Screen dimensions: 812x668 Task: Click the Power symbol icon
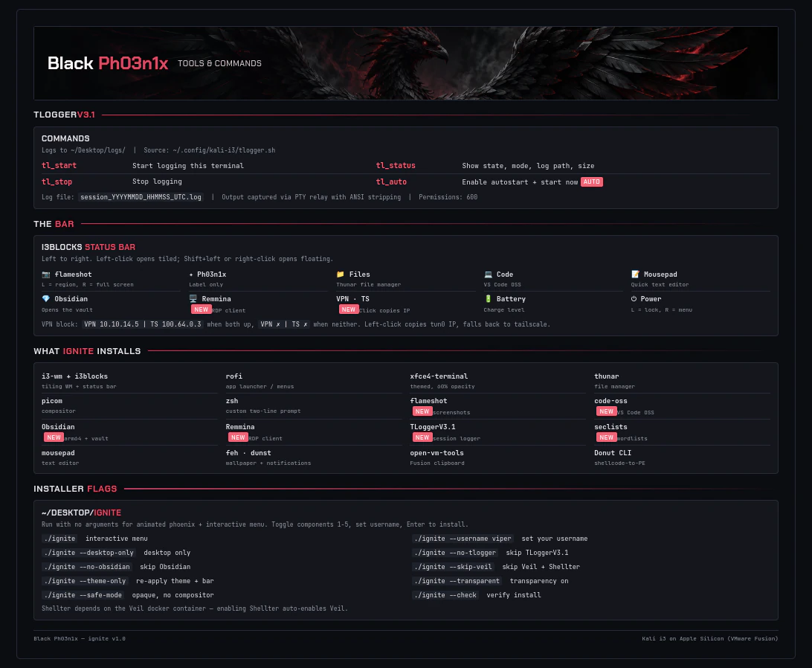[634, 298]
